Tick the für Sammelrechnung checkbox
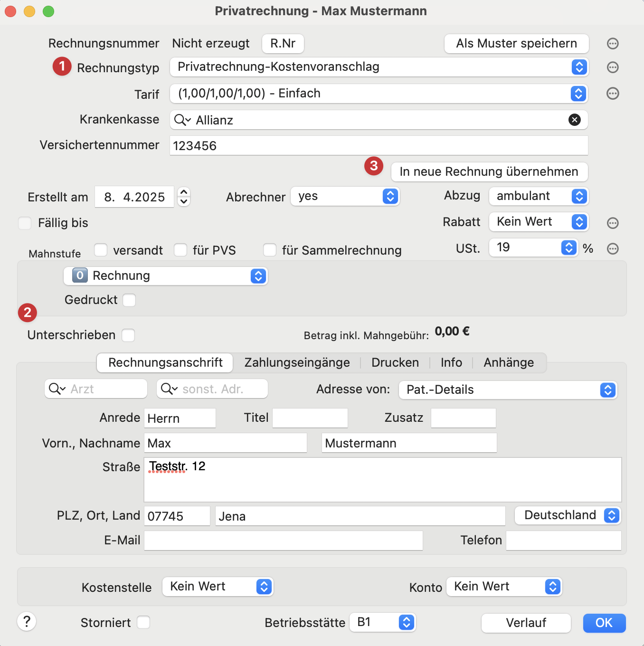Image resolution: width=644 pixels, height=646 pixels. (x=270, y=250)
